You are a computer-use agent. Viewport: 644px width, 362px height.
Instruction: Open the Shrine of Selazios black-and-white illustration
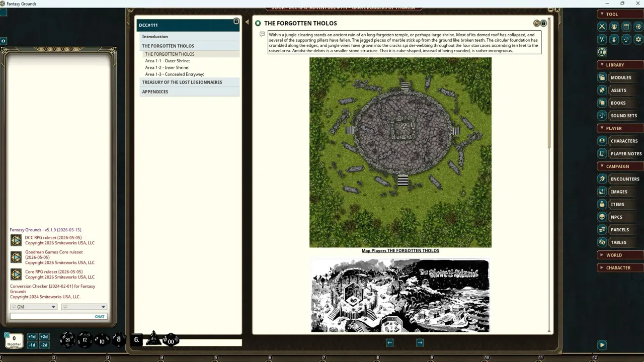pos(400,296)
